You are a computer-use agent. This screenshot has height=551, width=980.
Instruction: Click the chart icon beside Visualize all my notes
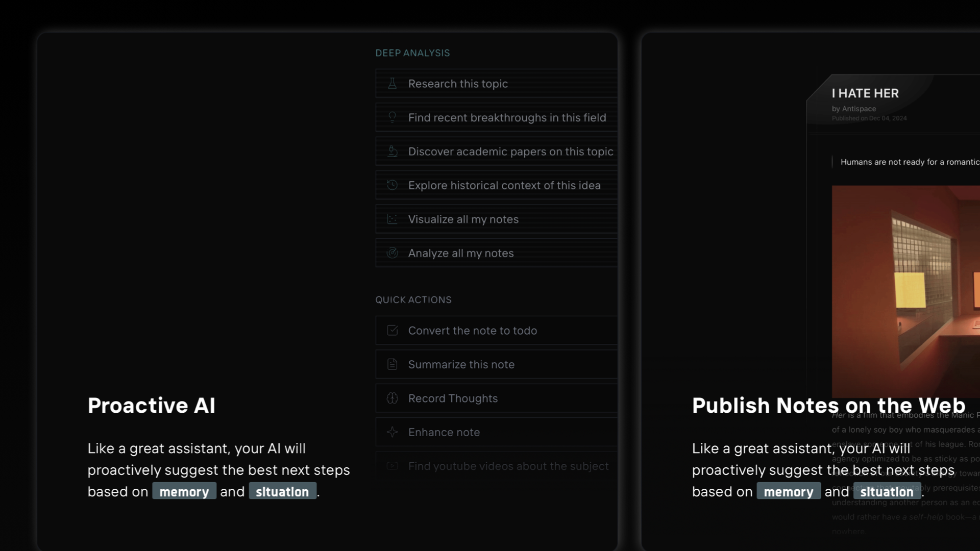pos(392,219)
